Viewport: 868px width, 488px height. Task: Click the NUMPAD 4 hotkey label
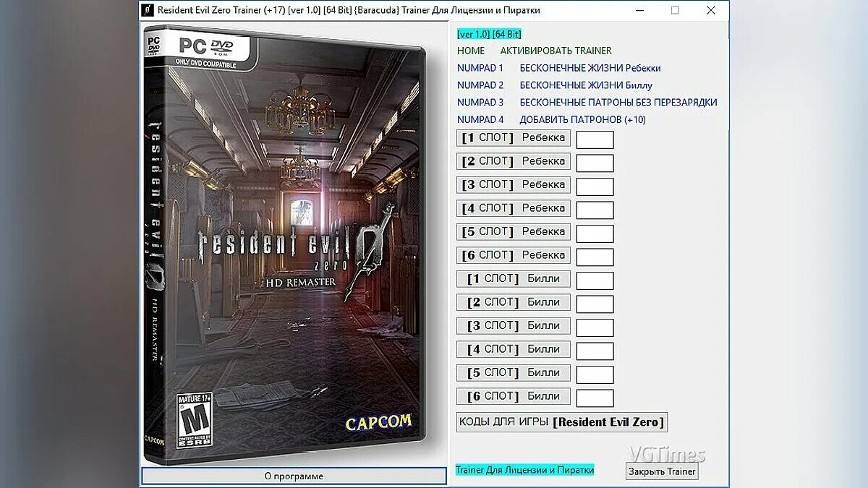[480, 120]
